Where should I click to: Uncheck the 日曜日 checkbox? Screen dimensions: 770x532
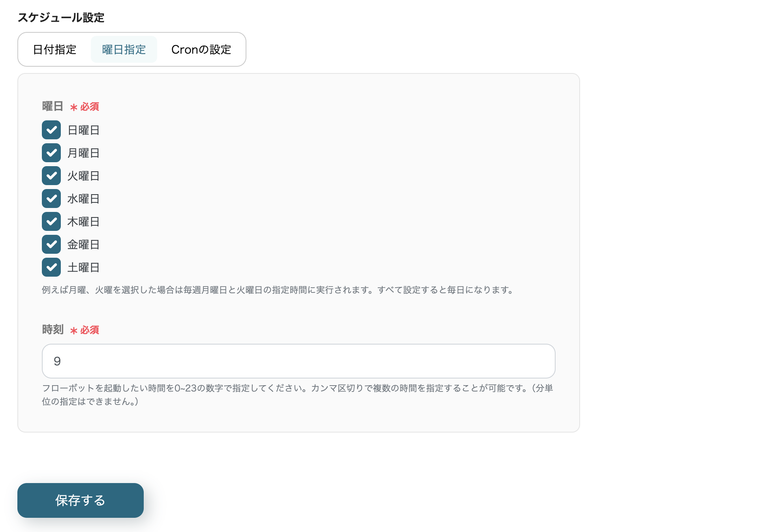pos(51,130)
